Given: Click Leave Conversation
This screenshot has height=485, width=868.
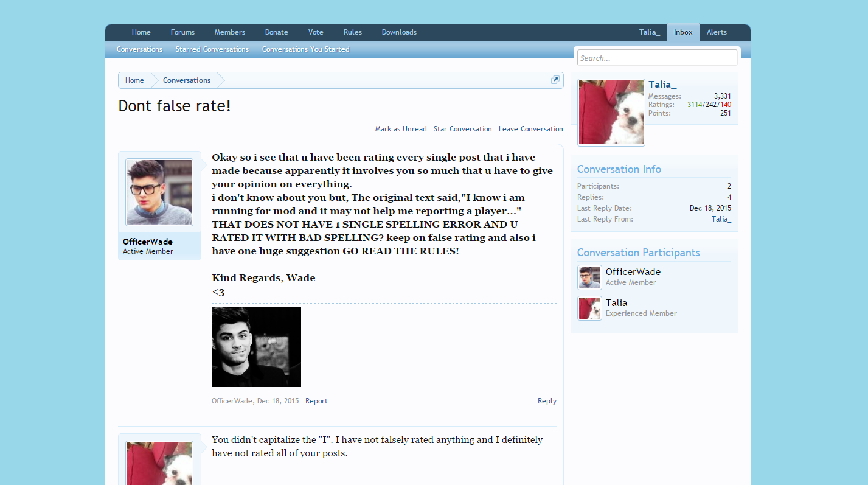Looking at the screenshot, I should pos(531,129).
